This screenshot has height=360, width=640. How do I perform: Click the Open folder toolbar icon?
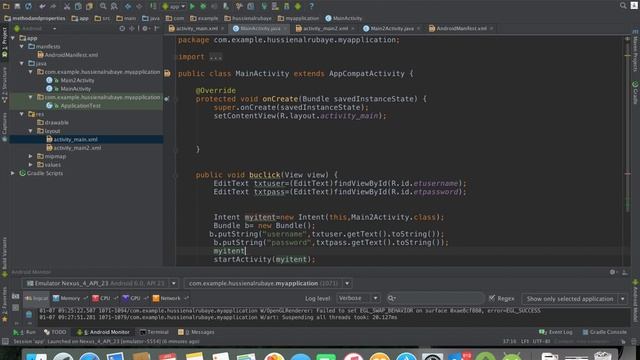click(x=6, y=6)
